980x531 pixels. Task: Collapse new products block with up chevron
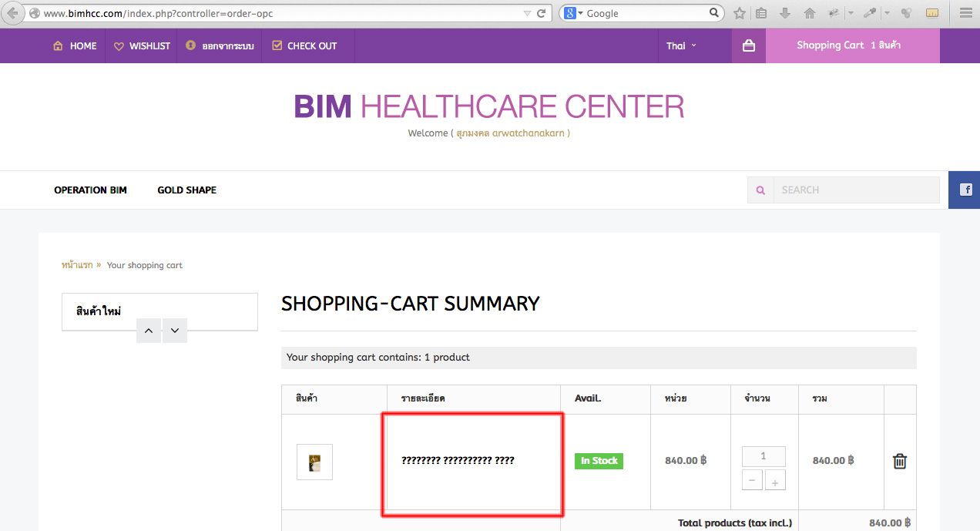click(x=149, y=331)
